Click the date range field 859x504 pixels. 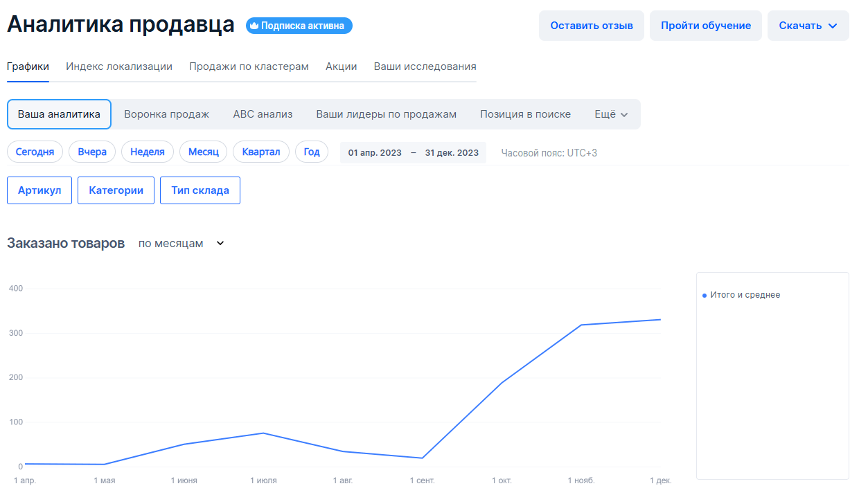pyautogui.click(x=413, y=153)
